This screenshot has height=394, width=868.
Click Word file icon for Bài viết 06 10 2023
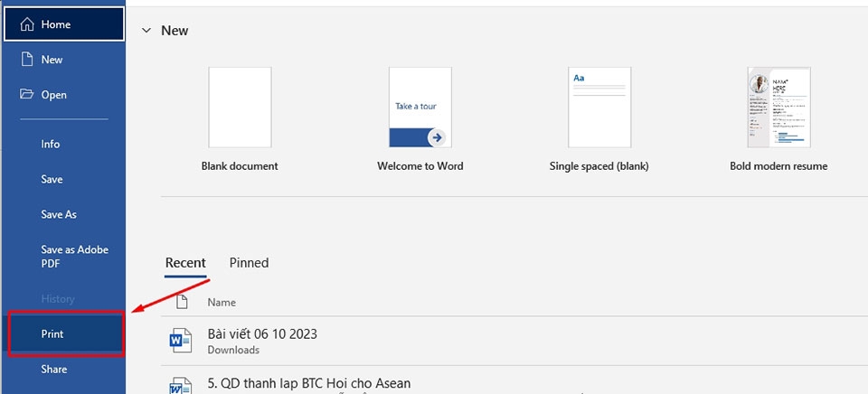(x=181, y=341)
